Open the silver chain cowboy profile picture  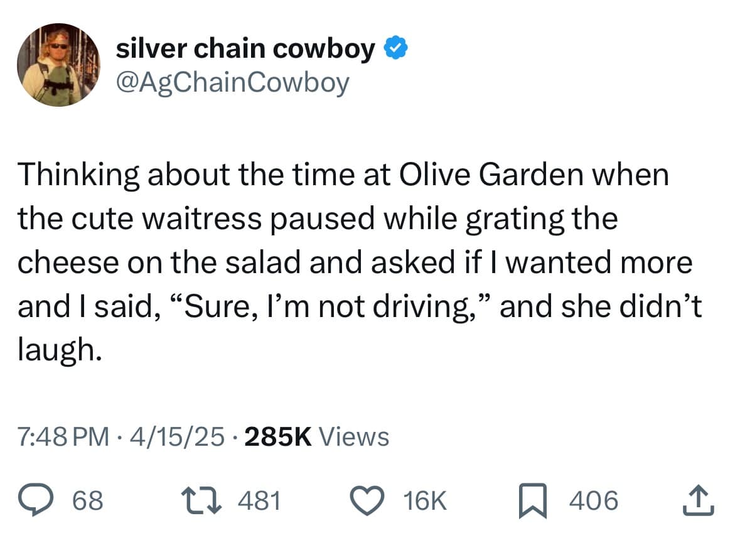[x=58, y=65]
